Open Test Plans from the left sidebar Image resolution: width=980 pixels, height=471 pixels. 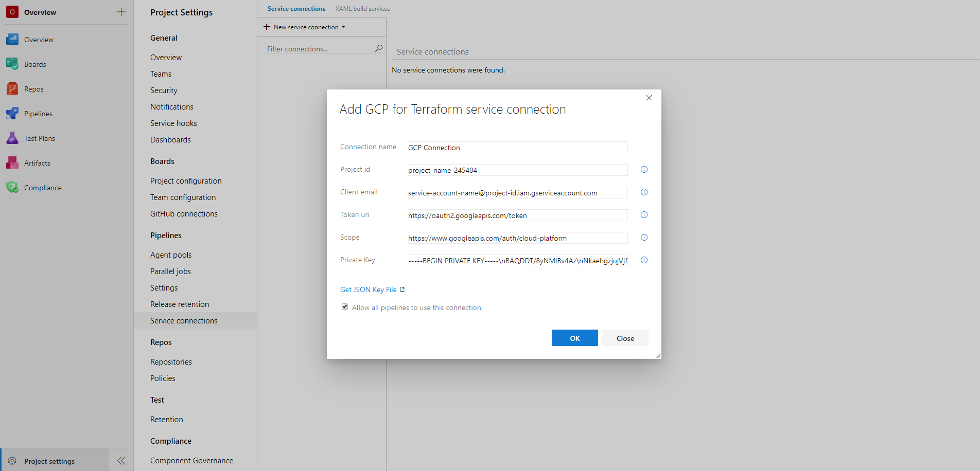pos(40,138)
